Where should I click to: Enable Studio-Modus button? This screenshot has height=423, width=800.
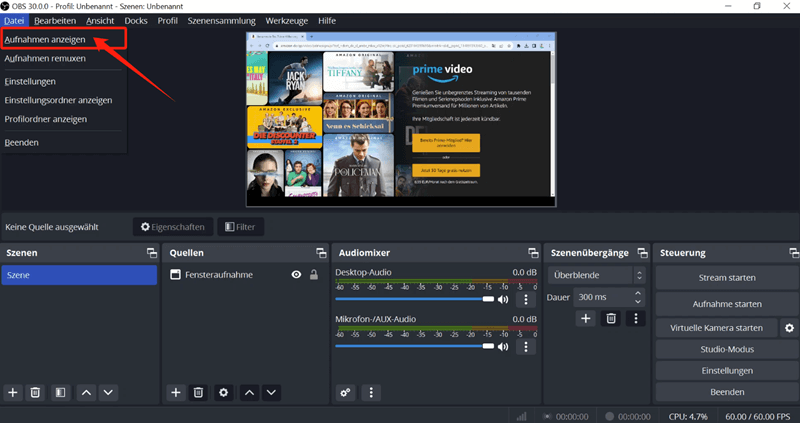pyautogui.click(x=727, y=349)
